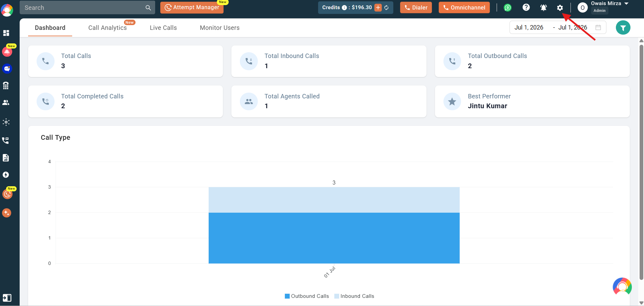This screenshot has height=306, width=644.
Task: Open the Omnichannel button
Action: tap(464, 7)
